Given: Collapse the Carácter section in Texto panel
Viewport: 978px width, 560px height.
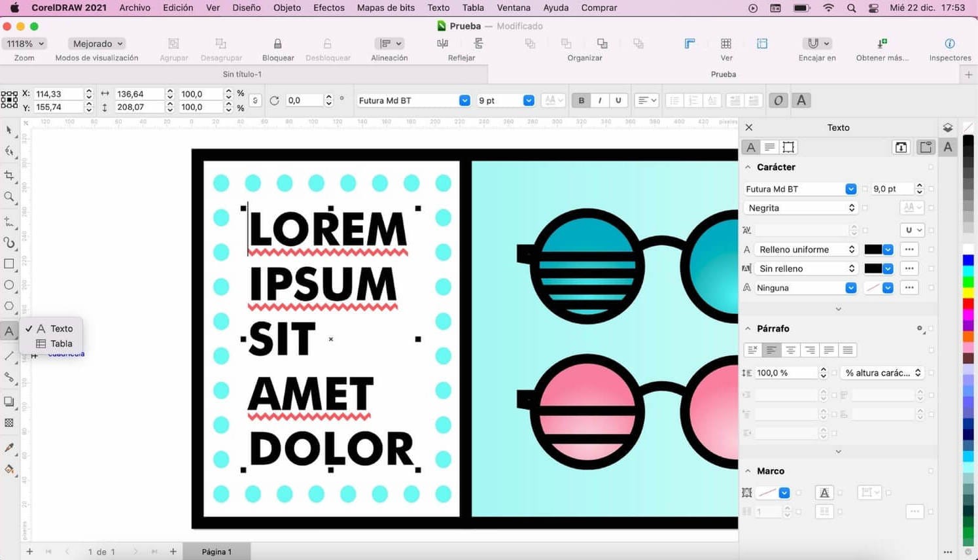Looking at the screenshot, I should coord(748,167).
